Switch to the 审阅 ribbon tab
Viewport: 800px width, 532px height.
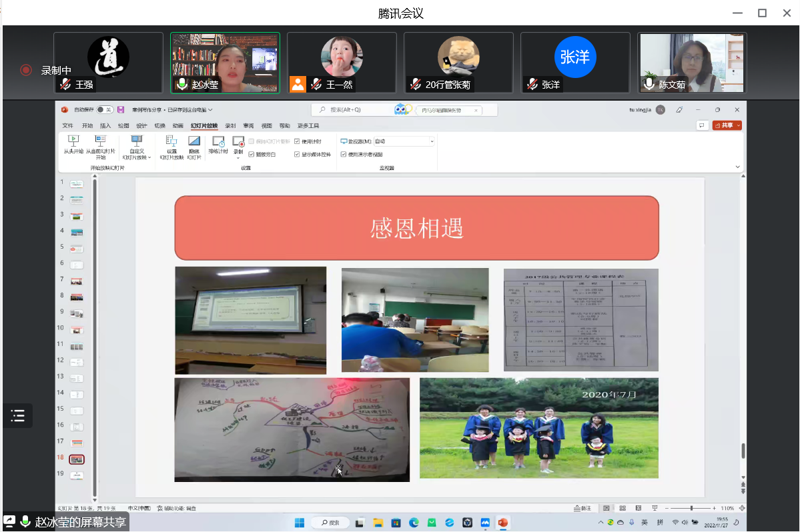point(248,125)
